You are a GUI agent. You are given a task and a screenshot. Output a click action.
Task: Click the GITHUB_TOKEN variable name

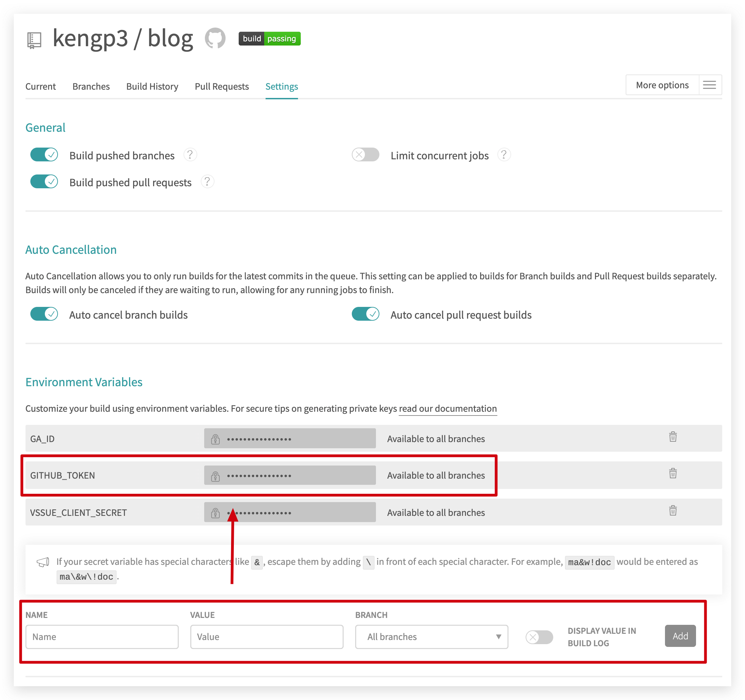point(62,476)
